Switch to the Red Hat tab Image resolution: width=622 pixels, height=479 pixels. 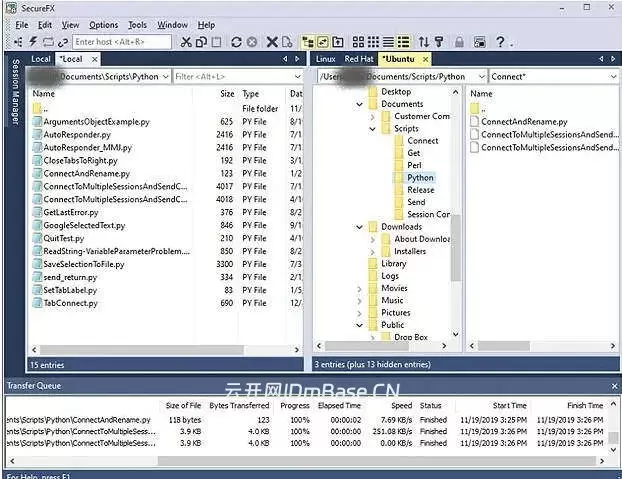(359, 59)
